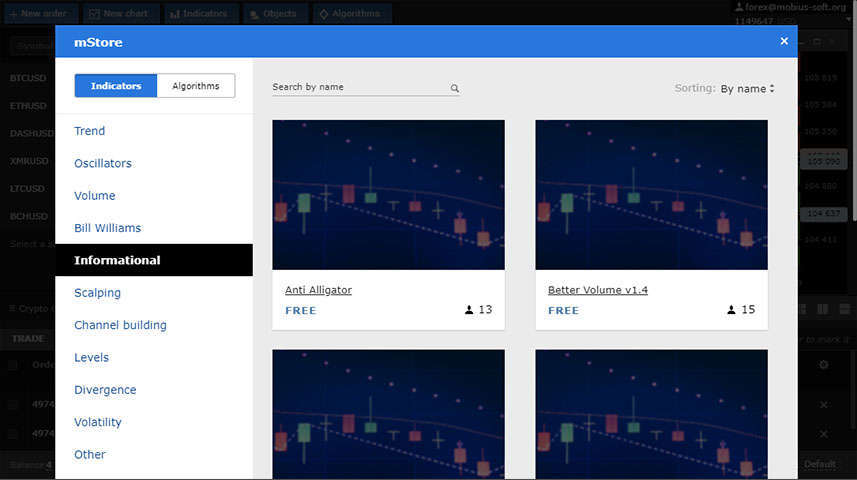This screenshot has height=480, width=857.
Task: Click user count icon on Better Volume
Action: 731,310
